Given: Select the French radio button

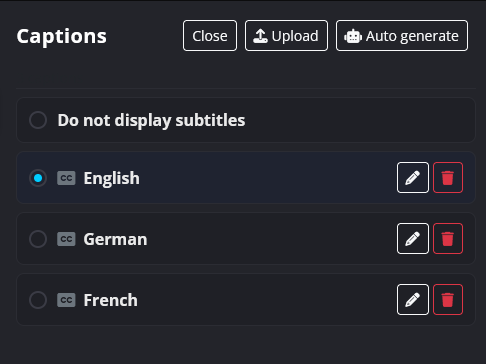Looking at the screenshot, I should click(x=38, y=300).
